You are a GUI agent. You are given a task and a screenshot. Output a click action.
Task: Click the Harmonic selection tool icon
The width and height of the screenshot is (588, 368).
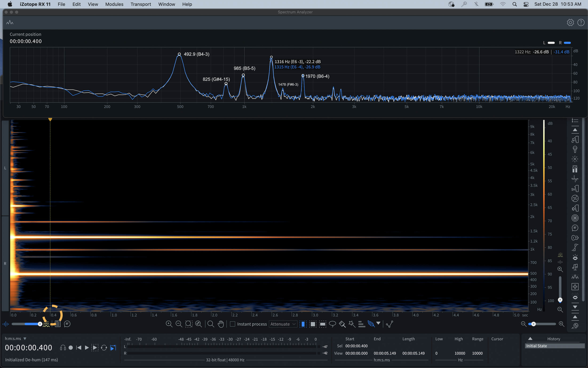362,324
